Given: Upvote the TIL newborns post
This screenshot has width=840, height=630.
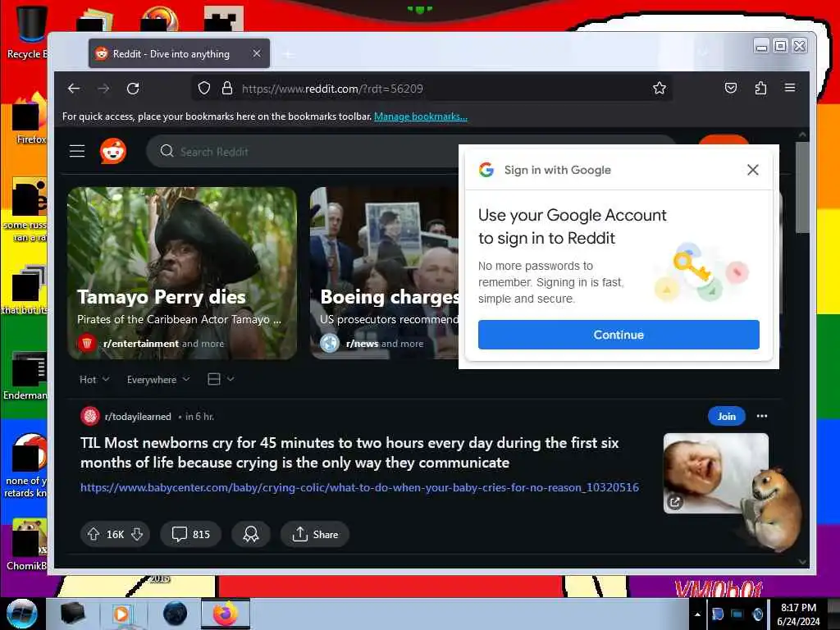Looking at the screenshot, I should [94, 534].
